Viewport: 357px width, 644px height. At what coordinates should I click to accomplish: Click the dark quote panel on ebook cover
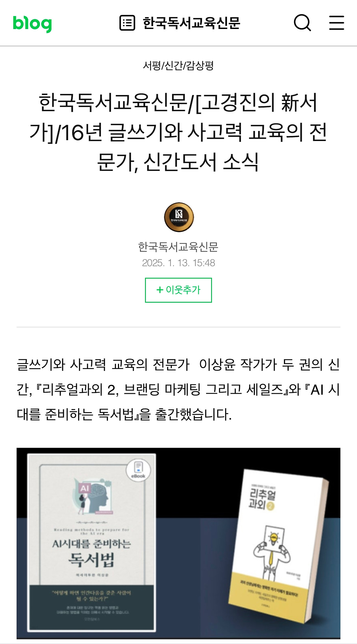tap(92, 607)
